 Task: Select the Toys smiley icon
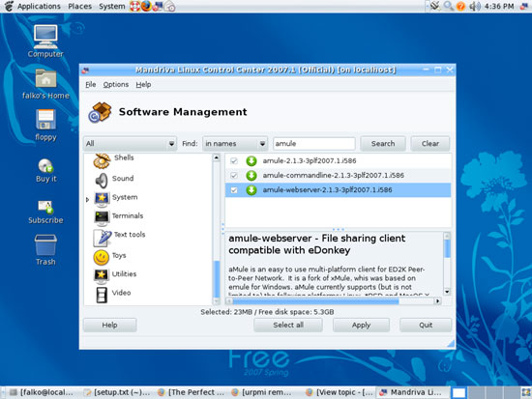coord(102,257)
